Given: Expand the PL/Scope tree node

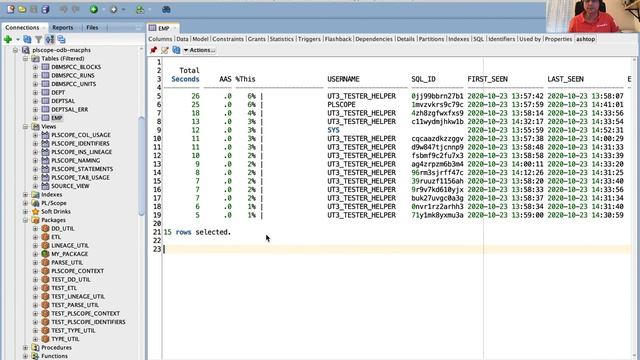Looking at the screenshot, I should pyautogui.click(x=25, y=203).
